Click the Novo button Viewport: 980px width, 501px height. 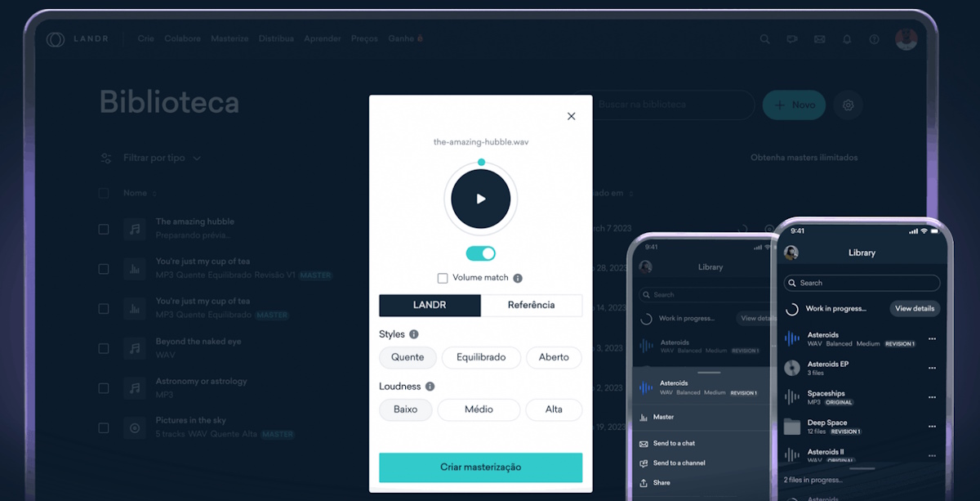794,105
